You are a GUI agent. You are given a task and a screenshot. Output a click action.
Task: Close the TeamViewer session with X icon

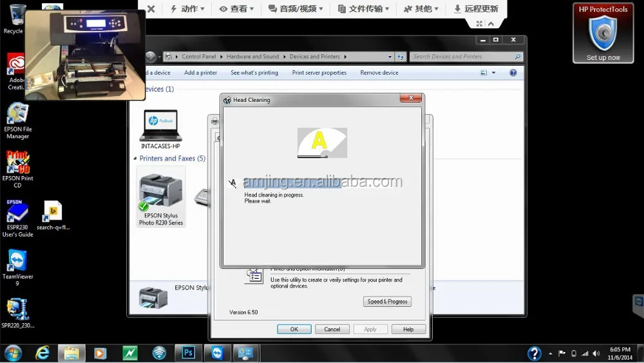(151, 8)
